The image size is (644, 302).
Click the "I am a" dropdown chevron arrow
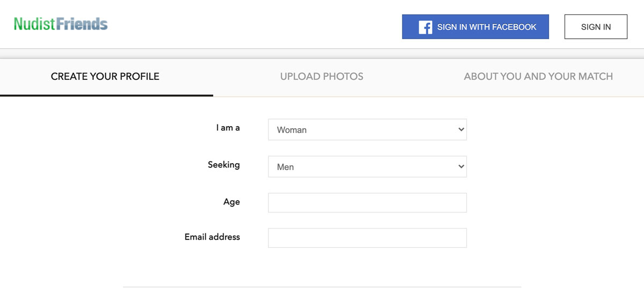tap(460, 129)
